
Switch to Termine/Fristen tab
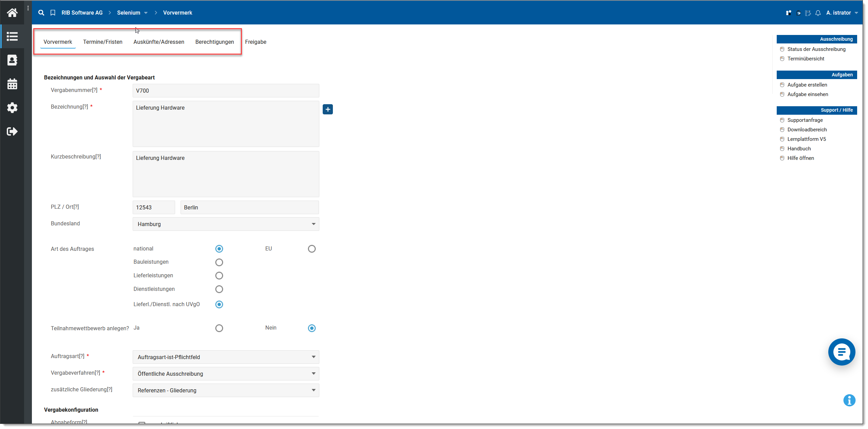point(103,42)
